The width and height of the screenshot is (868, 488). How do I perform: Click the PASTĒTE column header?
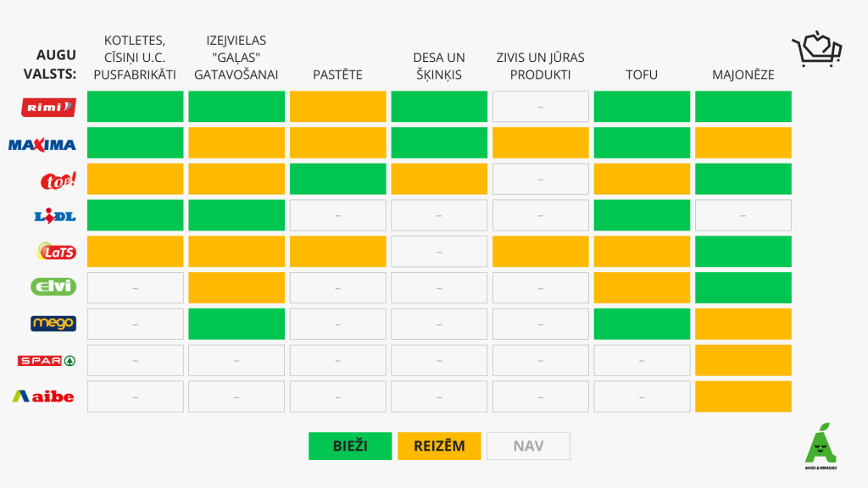pyautogui.click(x=337, y=75)
